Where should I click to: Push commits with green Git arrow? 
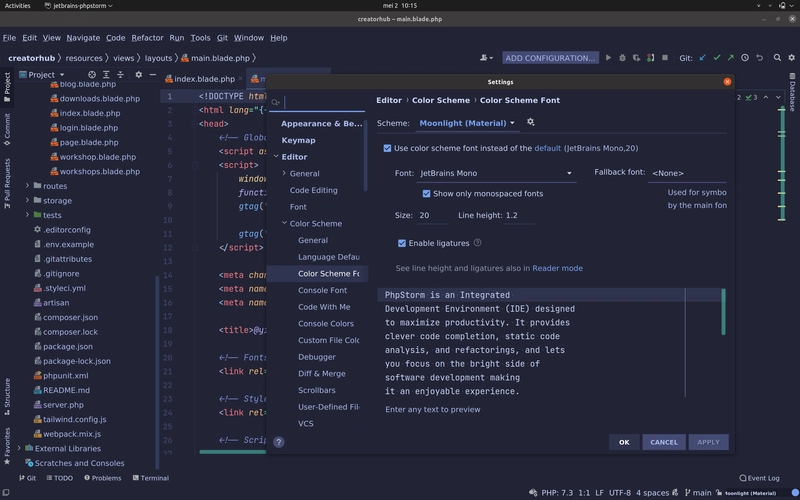731,58
